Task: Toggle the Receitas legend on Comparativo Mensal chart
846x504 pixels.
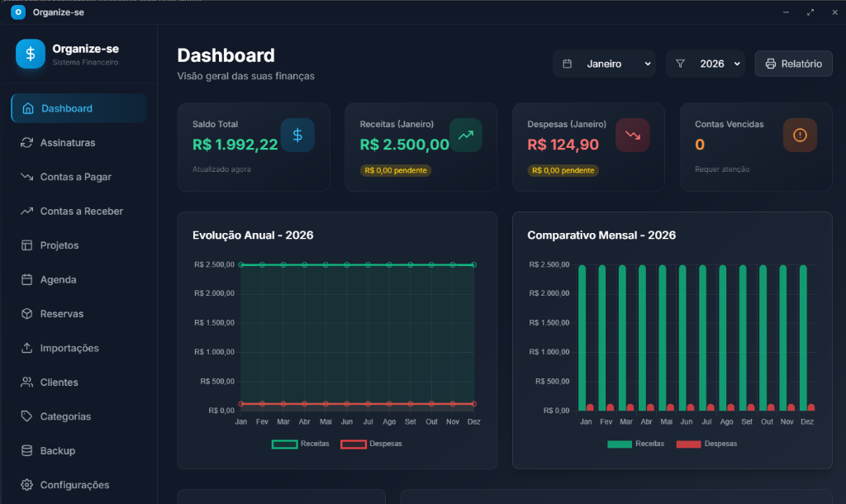Action: (636, 444)
